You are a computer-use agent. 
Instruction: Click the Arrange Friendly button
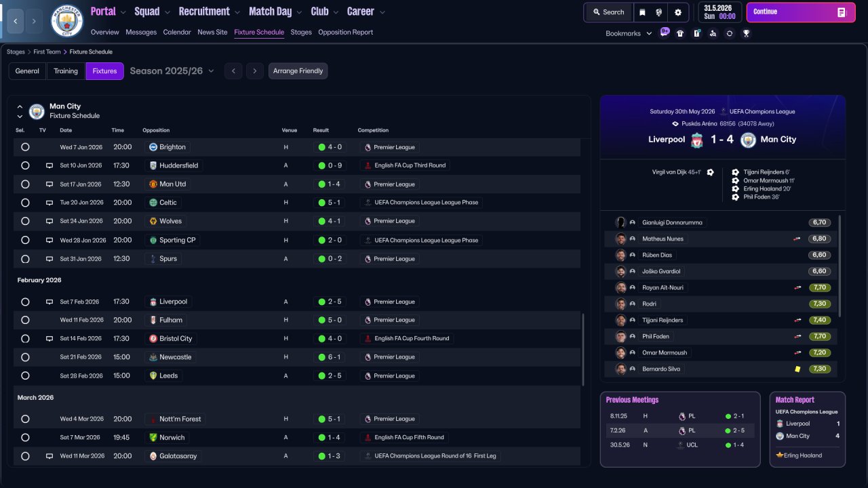point(298,71)
